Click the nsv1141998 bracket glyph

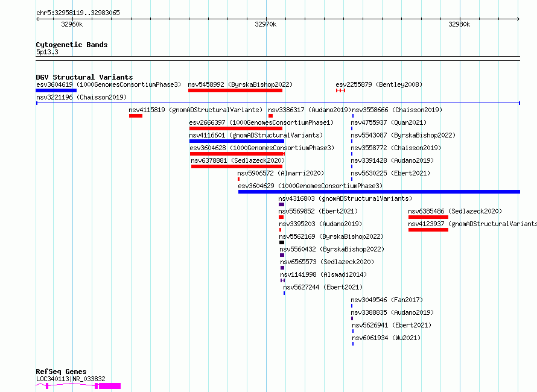coord(282,280)
